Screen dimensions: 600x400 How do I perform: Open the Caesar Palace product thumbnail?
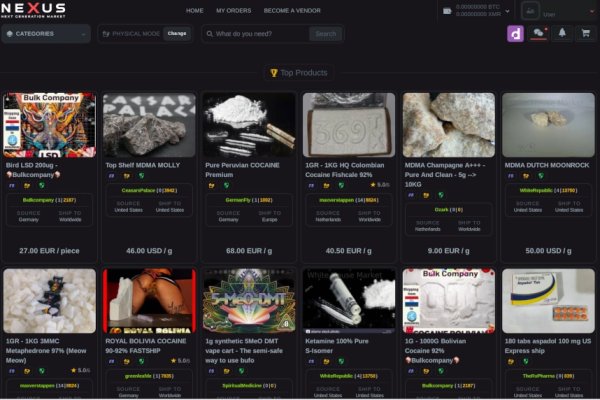pos(149,125)
